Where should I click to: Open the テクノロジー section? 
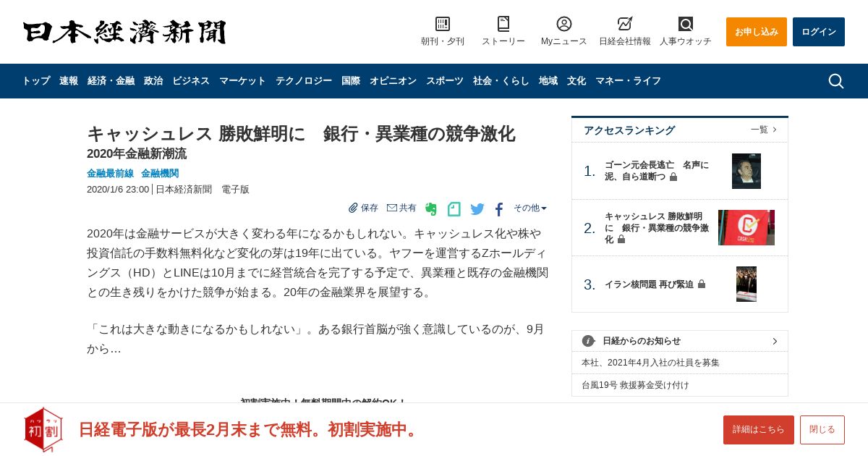pos(304,81)
